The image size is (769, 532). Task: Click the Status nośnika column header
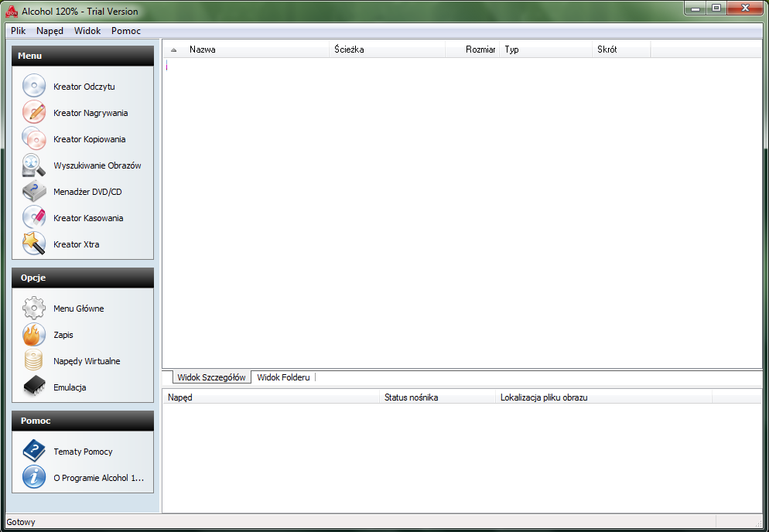point(437,397)
